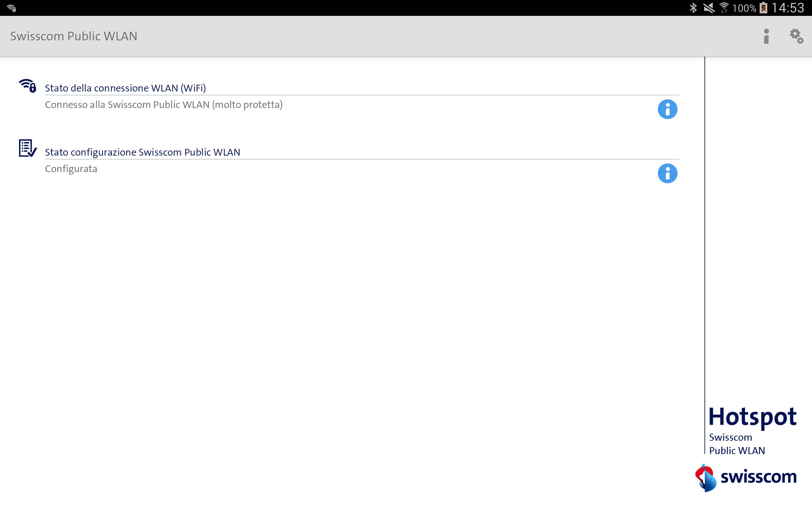This screenshot has width=812, height=508.
Task: Tap the Bluetooth icon in status bar
Action: click(x=693, y=8)
